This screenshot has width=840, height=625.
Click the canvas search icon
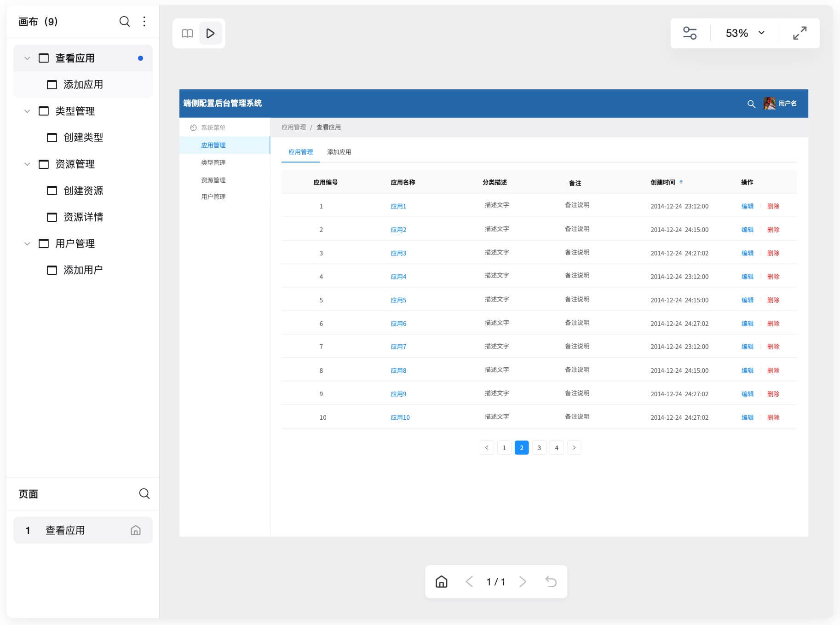coord(124,22)
